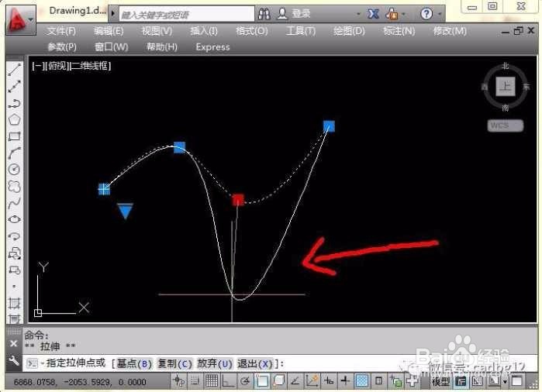The width and height of the screenshot is (542, 392).
Task: Open the [-] viewport controls menu
Action: click(36, 66)
